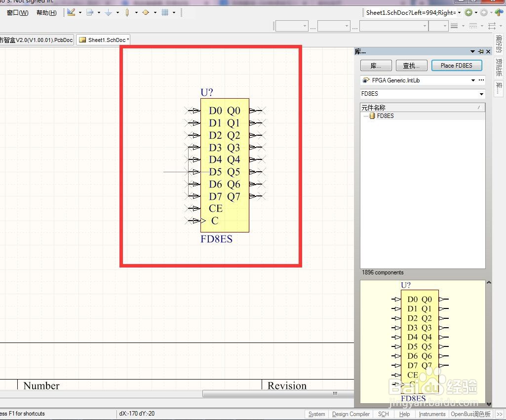The width and height of the screenshot is (506, 420).
Task: Select the drawing utility tools icon
Action: click(71, 12)
